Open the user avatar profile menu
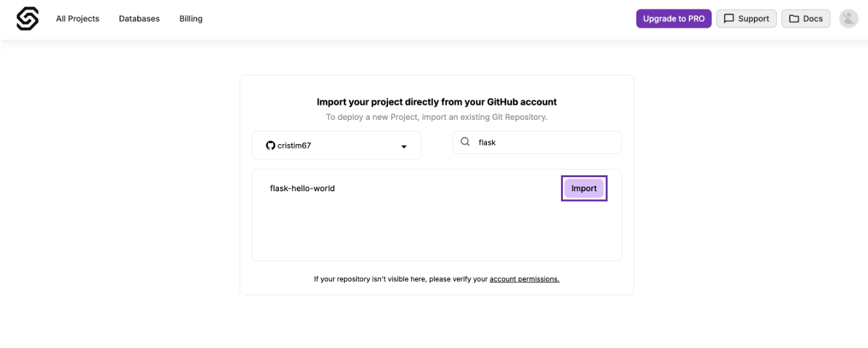The width and height of the screenshot is (868, 348). click(848, 18)
